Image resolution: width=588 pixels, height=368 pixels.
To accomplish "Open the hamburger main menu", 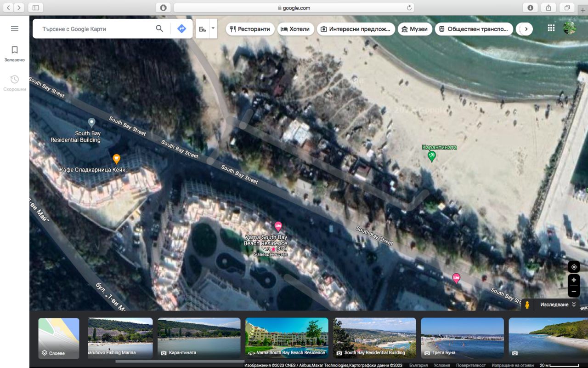I will click(15, 29).
